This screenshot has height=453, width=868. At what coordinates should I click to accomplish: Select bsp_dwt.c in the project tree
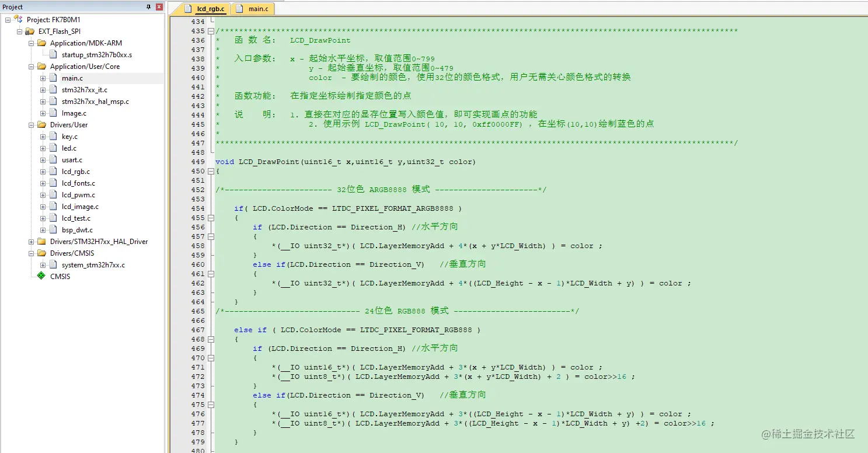point(77,230)
